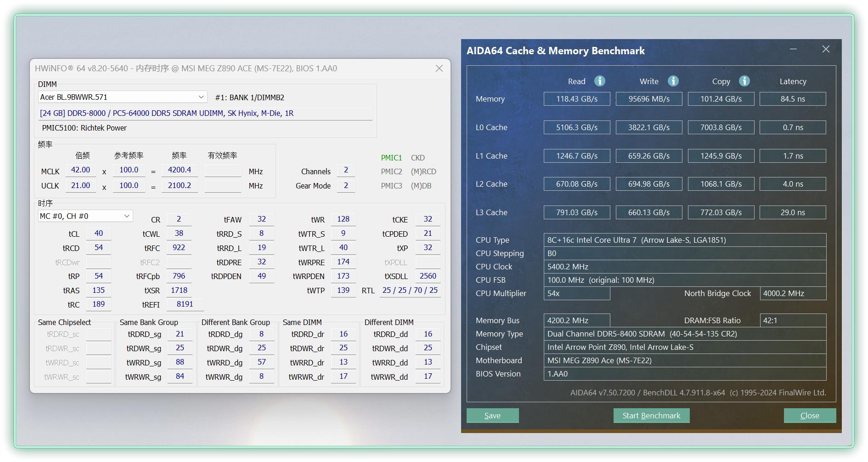Minimize the AIDA64 benchmark window
Screen dimensions: 868x462
[793, 49]
